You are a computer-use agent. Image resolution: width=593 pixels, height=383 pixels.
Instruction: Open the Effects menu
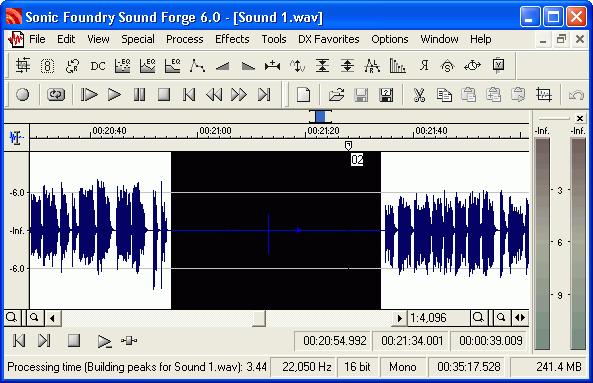232,39
